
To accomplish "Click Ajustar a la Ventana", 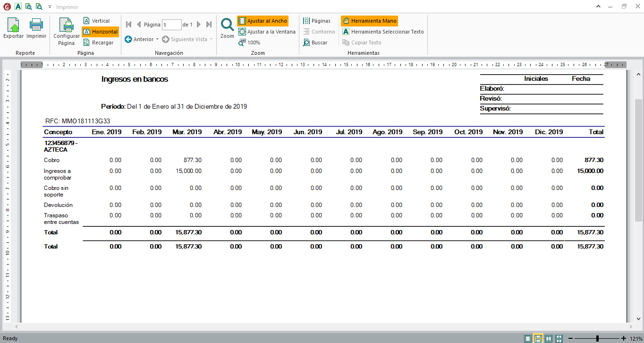I will click(266, 32).
